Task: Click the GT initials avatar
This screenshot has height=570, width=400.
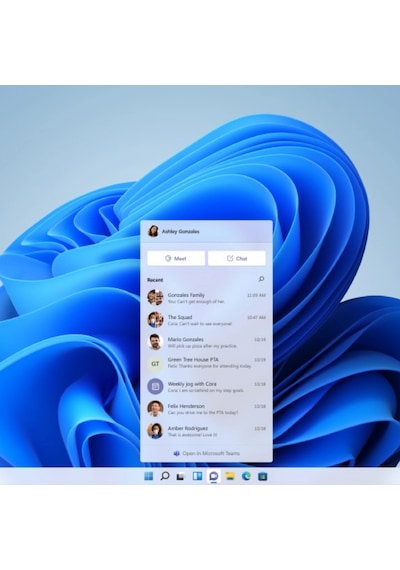Action: tap(155, 364)
